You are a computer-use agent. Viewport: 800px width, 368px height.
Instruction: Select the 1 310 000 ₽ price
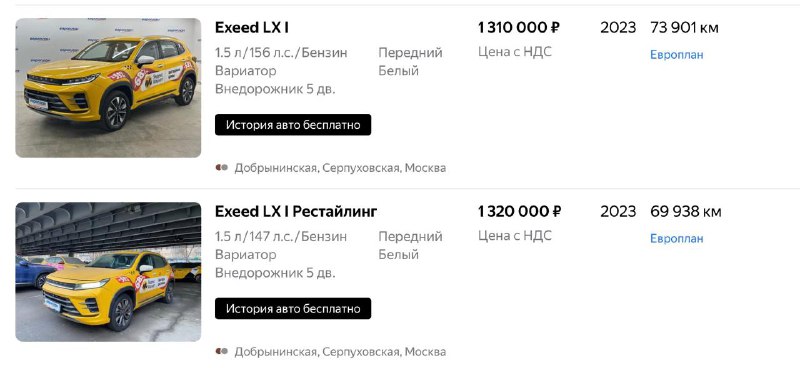pyautogui.click(x=518, y=28)
